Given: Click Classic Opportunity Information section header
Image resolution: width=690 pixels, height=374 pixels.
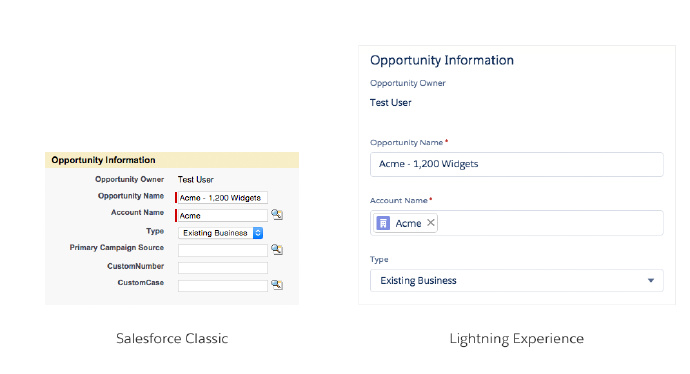Looking at the screenshot, I should point(172,160).
